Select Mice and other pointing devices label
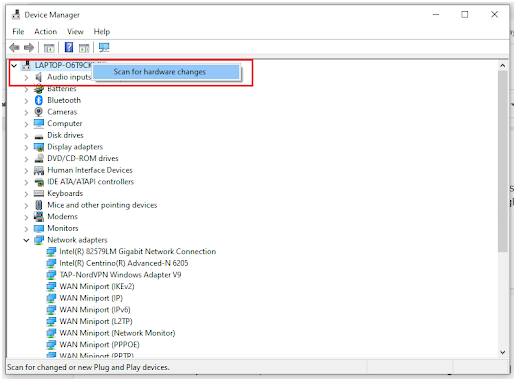The image size is (516, 379). click(102, 205)
